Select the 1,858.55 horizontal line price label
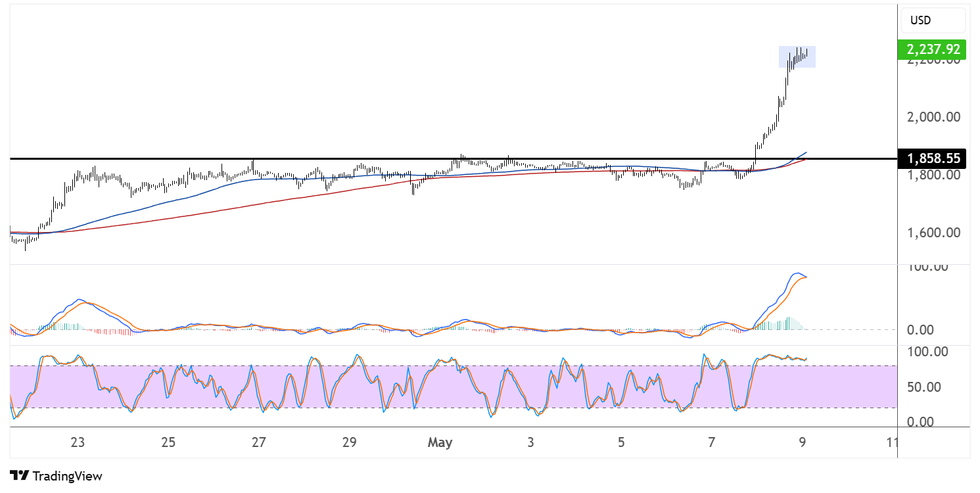 click(x=933, y=158)
